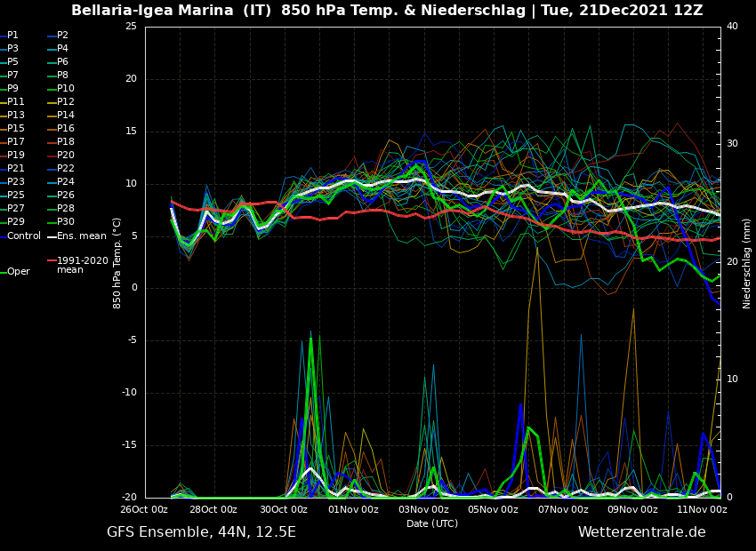This screenshot has width=756, height=551.
Task: Click the Niederschlag (mm) right axis title
Action: [747, 263]
